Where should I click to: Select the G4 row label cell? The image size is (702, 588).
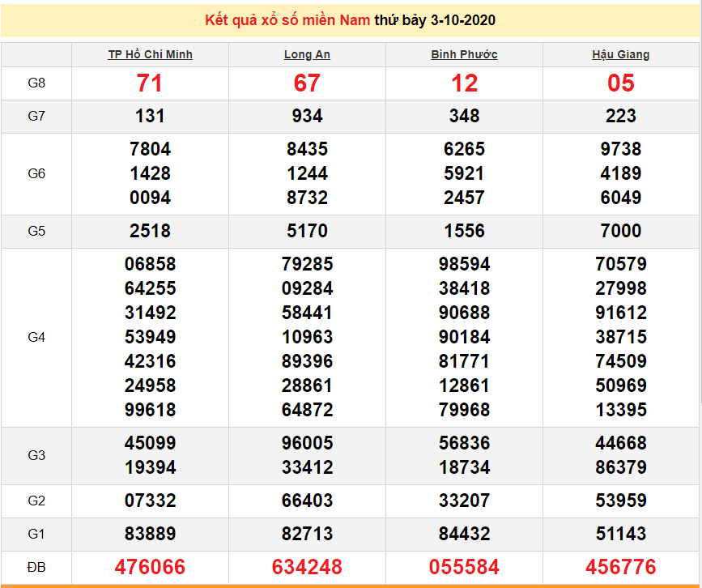36,337
